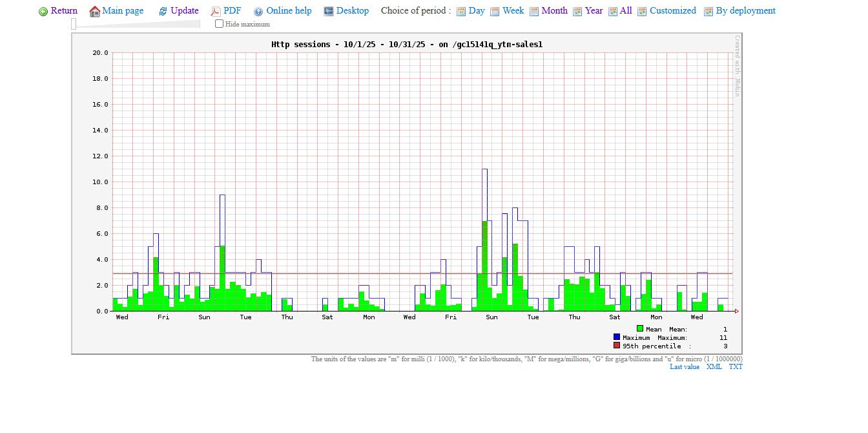Click the PDF export icon
The width and height of the screenshot is (868, 433).
click(216, 12)
